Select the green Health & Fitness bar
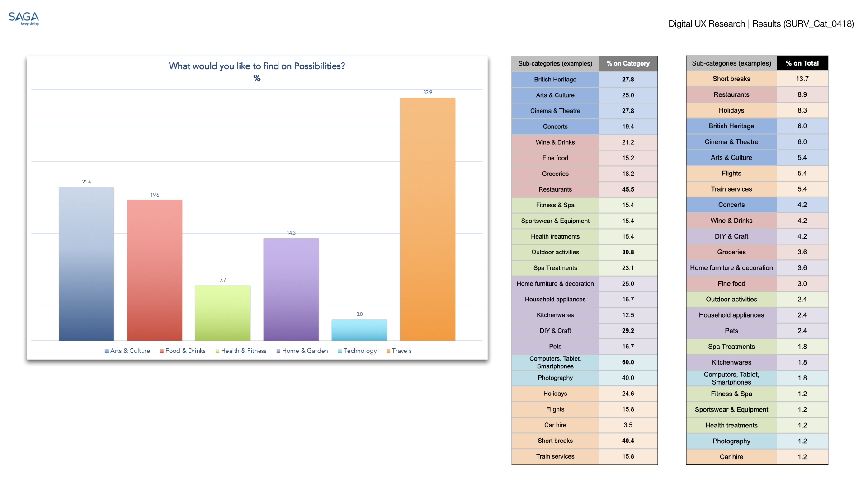This screenshot has height=488, width=868. click(x=222, y=313)
